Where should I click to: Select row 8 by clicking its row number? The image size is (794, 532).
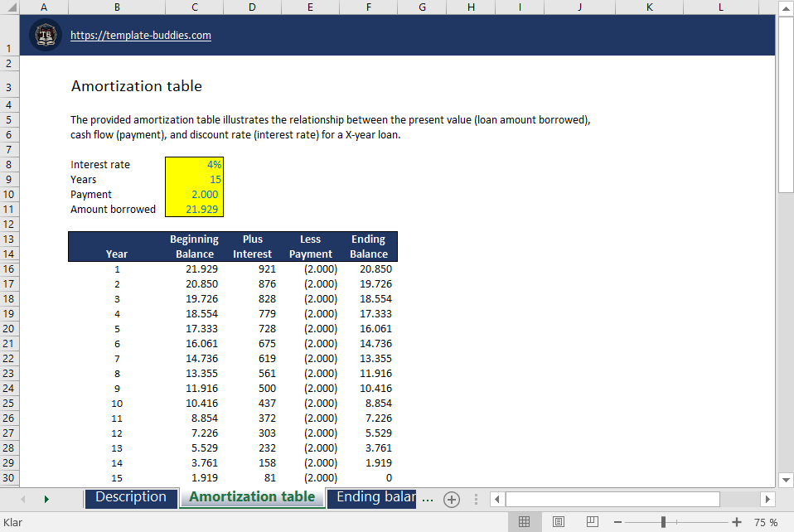[x=9, y=164]
